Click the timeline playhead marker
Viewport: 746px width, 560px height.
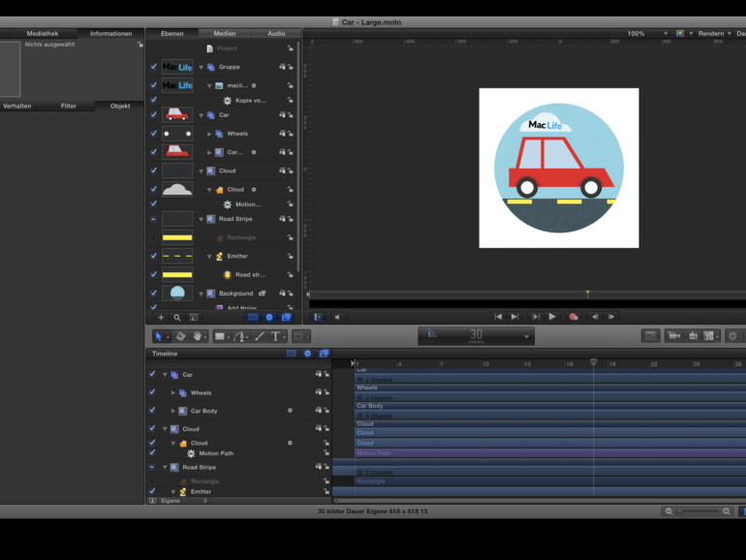593,362
